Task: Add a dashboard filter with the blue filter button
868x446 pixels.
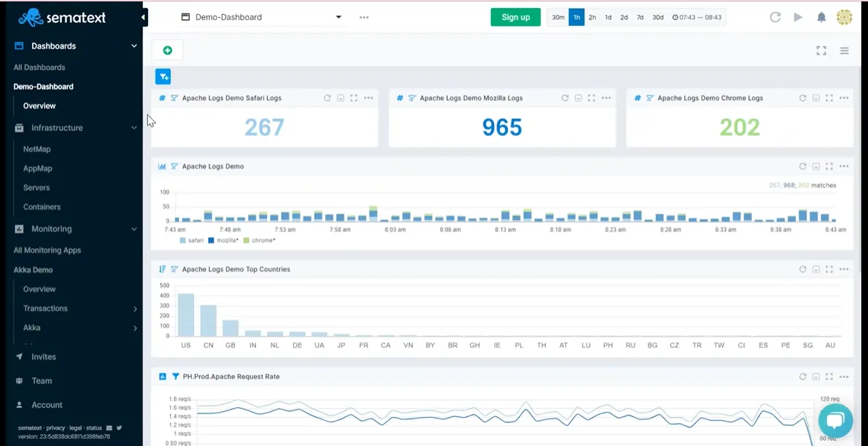Action: click(x=163, y=77)
